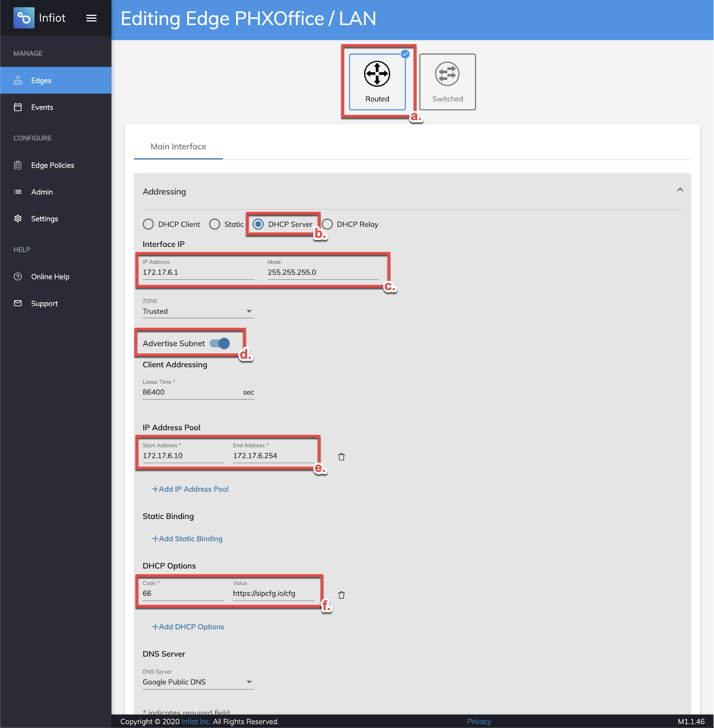Open the Infiot Inc. footer link
Viewport: 714px width, 728px height.
click(196, 721)
